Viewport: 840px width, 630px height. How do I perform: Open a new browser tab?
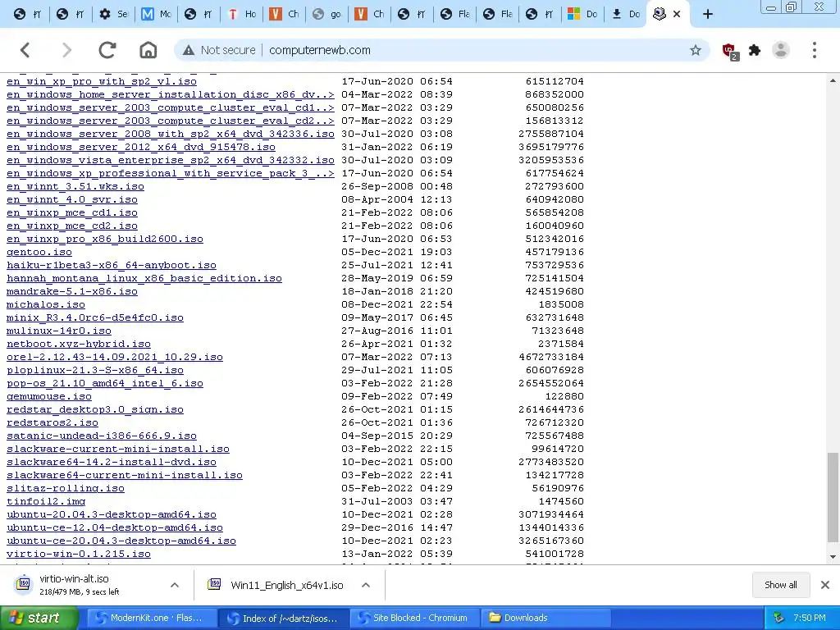tap(708, 14)
